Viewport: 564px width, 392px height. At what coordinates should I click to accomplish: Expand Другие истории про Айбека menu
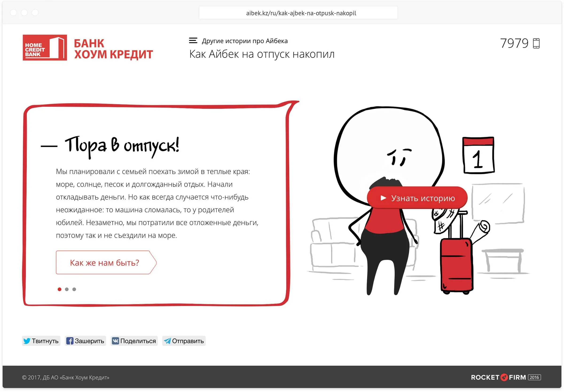coord(244,41)
